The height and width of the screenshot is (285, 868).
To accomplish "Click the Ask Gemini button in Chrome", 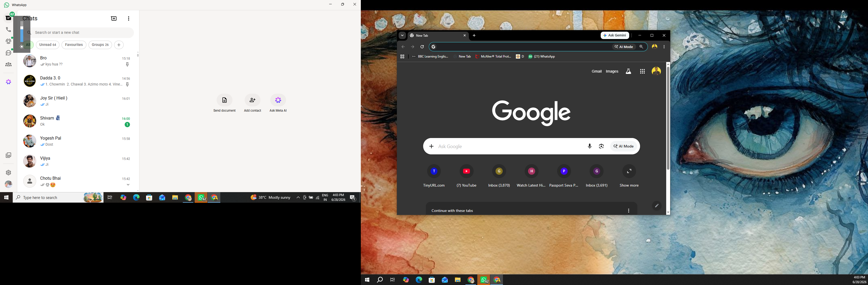I will coord(615,35).
